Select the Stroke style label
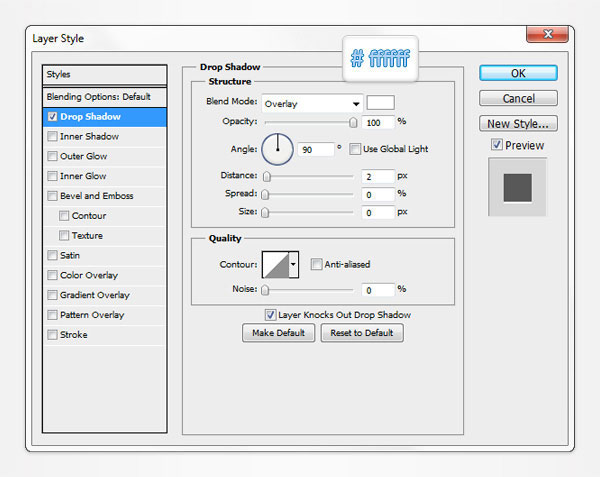Image resolution: width=600 pixels, height=477 pixels. 73,335
